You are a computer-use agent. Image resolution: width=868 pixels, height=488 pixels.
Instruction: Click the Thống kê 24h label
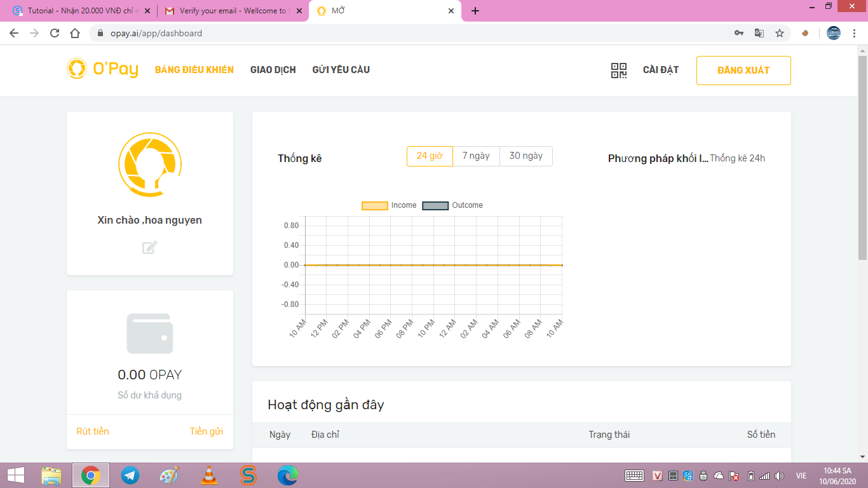point(738,158)
